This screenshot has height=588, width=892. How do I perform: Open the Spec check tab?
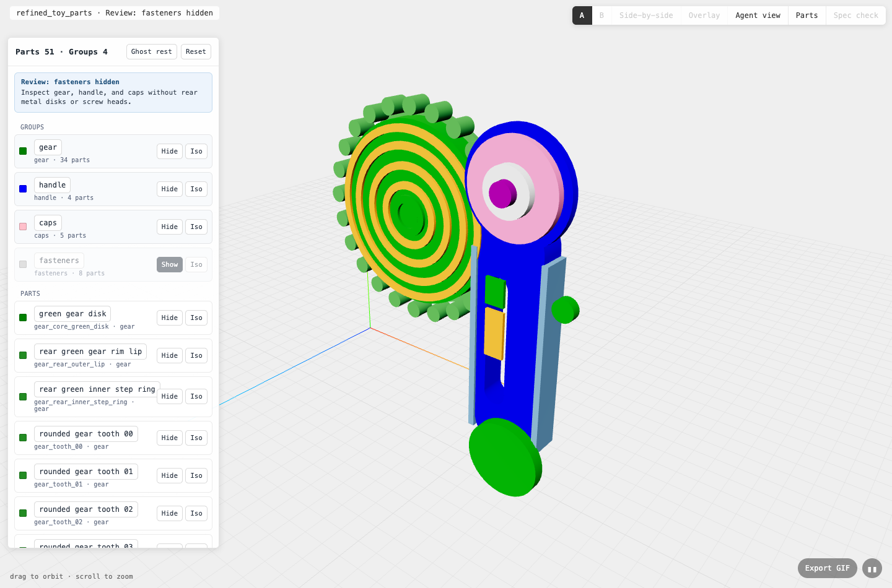855,15
